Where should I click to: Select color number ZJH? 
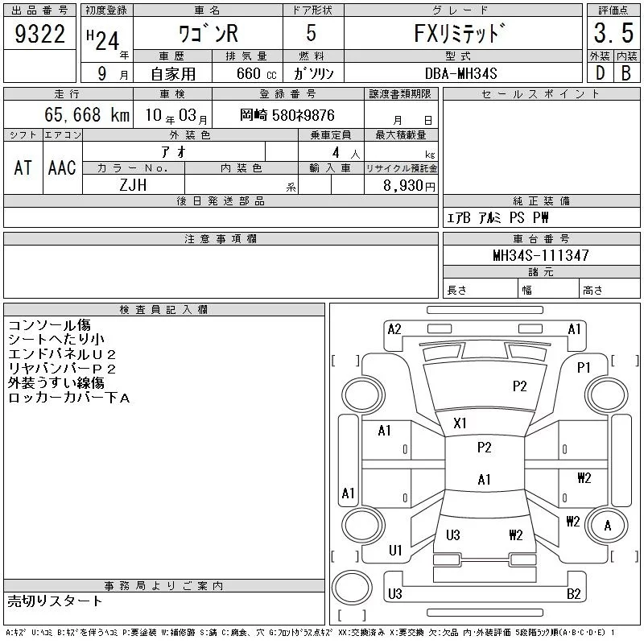point(133,185)
